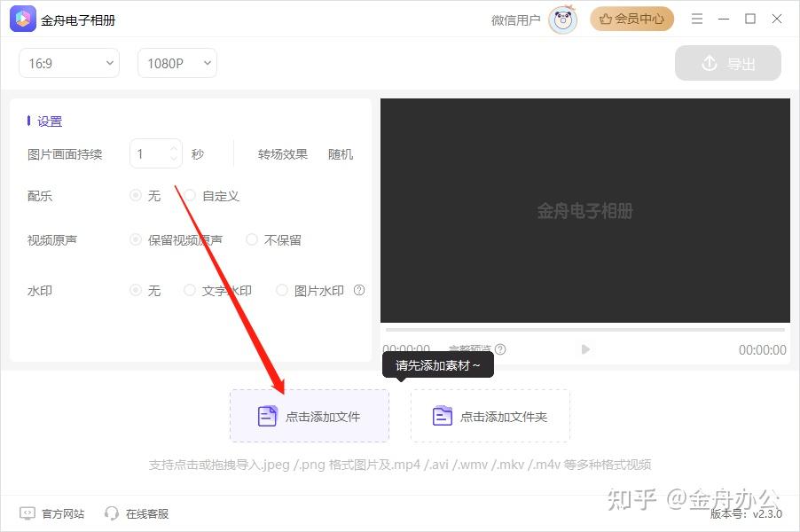800x532 pixels.
Task: Change 转场效果 from 随机
Action: click(340, 153)
